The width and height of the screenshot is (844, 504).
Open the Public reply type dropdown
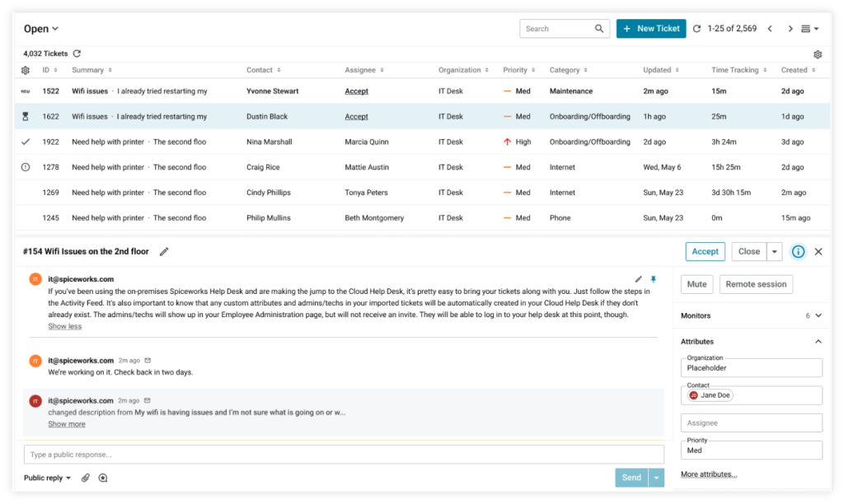pos(46,478)
